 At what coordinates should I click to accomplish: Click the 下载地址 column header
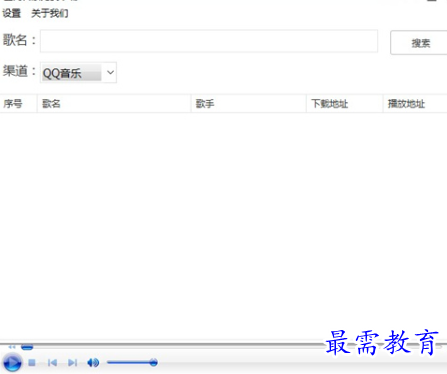[345, 104]
